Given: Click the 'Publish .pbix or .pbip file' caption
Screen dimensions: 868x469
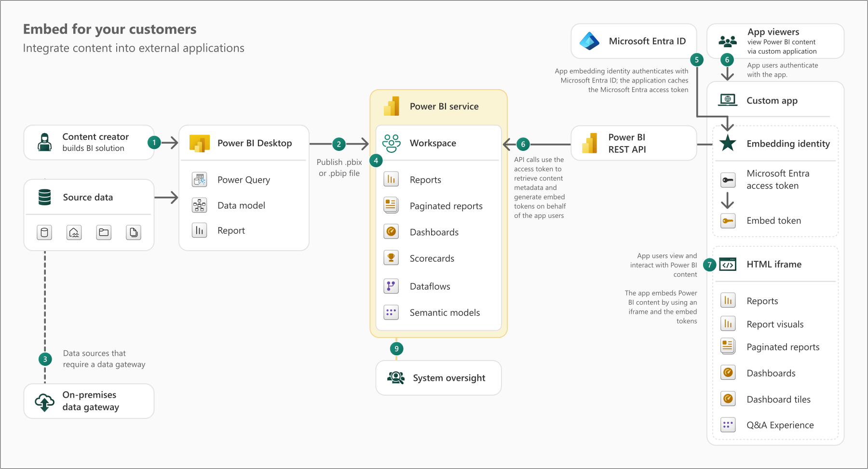Looking at the screenshot, I should 339,168.
